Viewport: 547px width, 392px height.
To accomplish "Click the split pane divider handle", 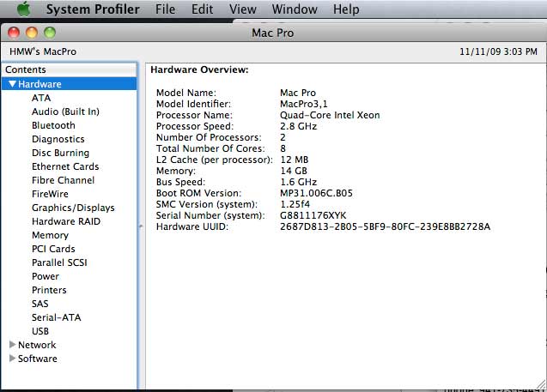I will click(141, 226).
